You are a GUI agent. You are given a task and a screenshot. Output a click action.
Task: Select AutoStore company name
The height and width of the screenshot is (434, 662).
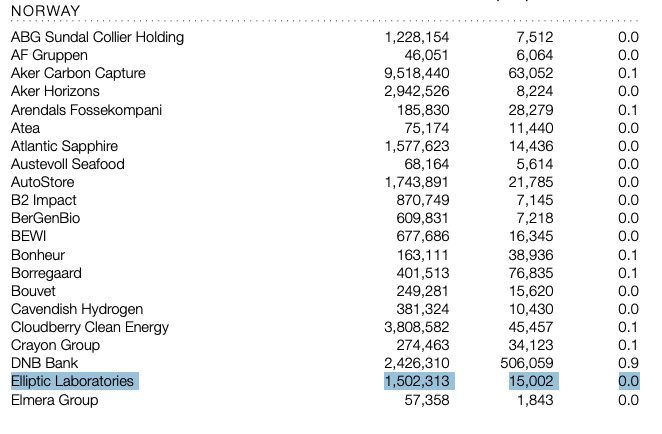click(43, 182)
